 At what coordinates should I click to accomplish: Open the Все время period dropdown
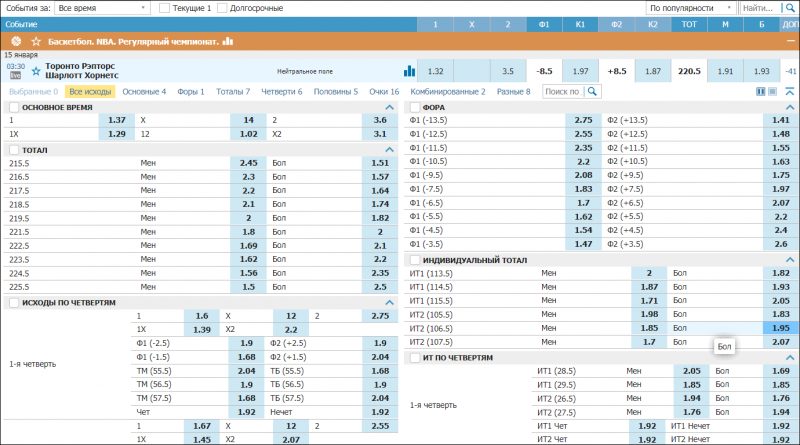(x=102, y=8)
